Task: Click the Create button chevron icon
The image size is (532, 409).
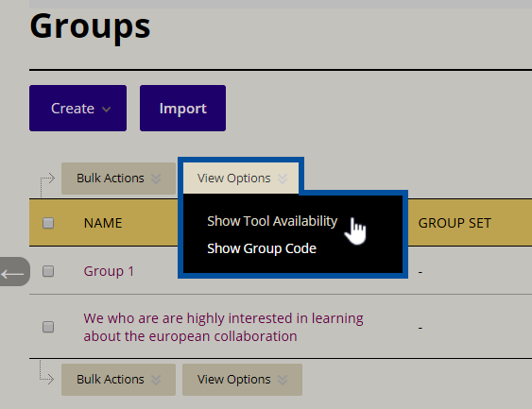Action: [x=106, y=110]
